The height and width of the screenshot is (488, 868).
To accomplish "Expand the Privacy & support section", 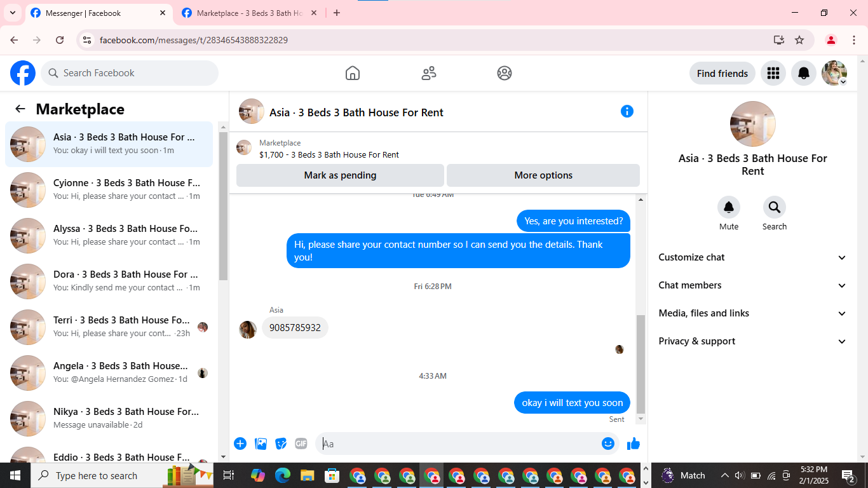I will click(x=753, y=341).
